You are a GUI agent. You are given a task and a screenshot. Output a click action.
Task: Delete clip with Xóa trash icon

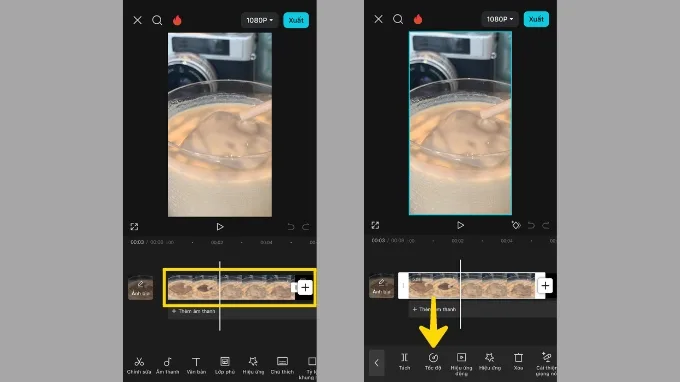(x=518, y=361)
